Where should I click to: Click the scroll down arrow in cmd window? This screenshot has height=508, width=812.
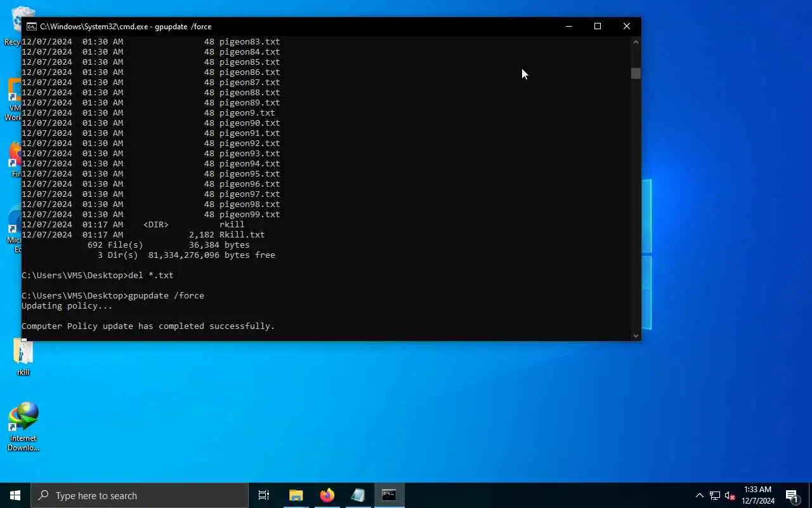point(636,335)
